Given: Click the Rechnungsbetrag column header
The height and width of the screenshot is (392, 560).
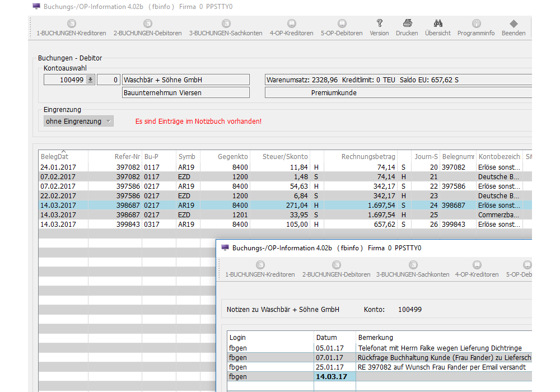Looking at the screenshot, I should pyautogui.click(x=368, y=157).
